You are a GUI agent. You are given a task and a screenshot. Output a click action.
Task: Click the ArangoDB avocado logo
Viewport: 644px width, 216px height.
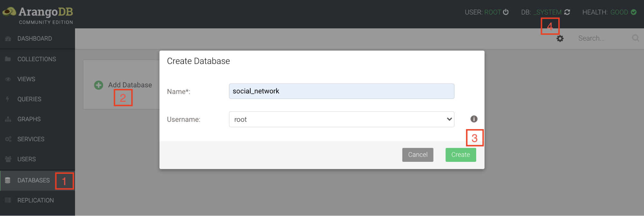click(9, 12)
